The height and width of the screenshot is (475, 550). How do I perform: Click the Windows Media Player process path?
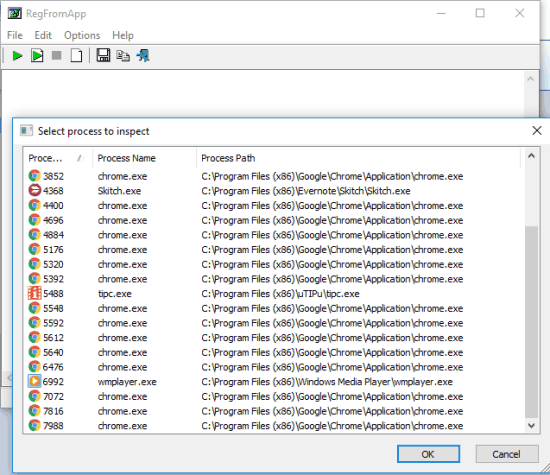[x=327, y=382]
